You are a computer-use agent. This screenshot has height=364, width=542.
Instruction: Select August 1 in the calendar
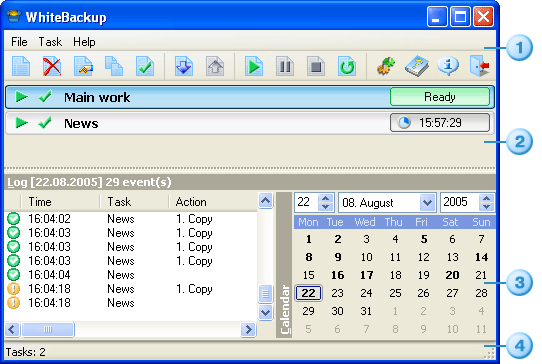(308, 239)
